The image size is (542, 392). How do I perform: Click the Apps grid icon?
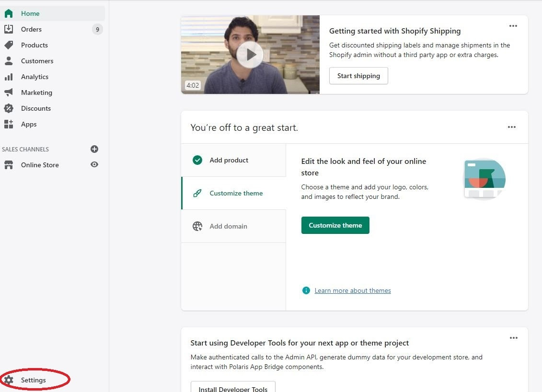(x=9, y=124)
